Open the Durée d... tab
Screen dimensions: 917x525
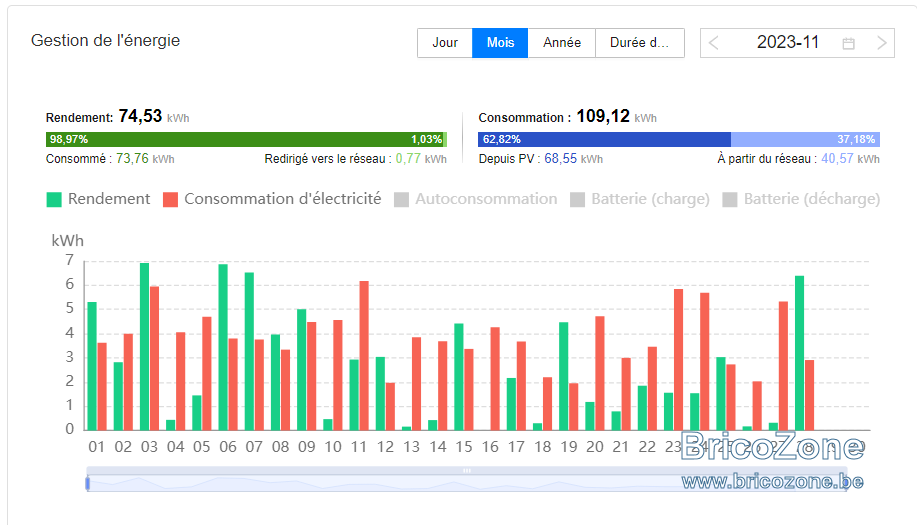click(640, 43)
